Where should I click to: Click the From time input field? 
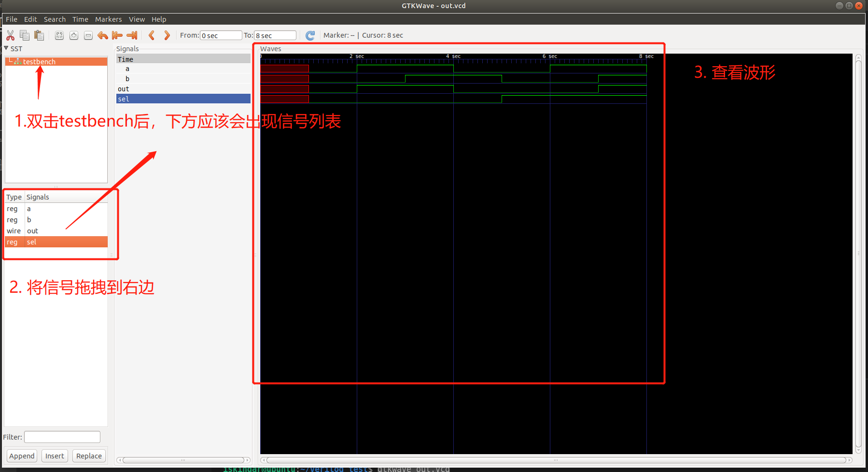click(221, 35)
